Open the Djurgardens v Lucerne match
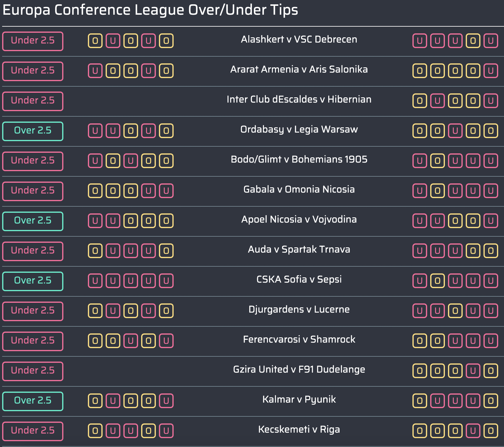This screenshot has width=504, height=447. point(299,310)
